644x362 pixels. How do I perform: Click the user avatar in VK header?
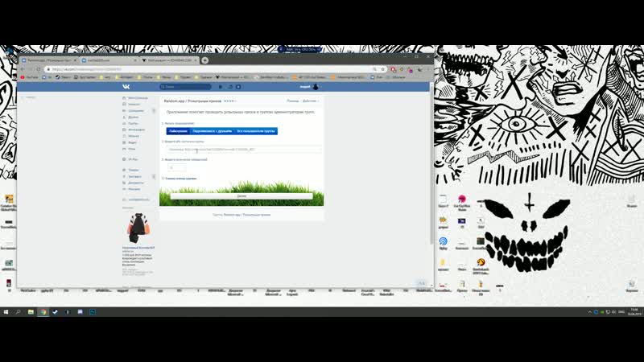(316, 87)
